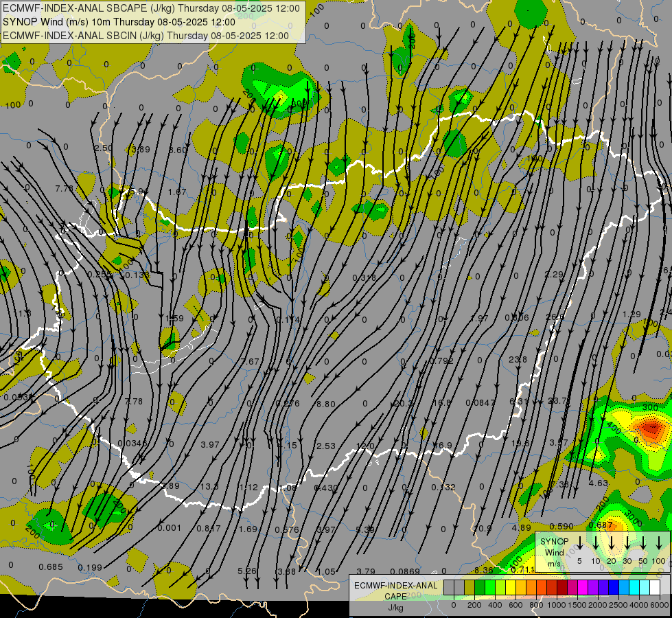Click the 10.9 value on the map
Screen dimensions: 672x618
483,528
